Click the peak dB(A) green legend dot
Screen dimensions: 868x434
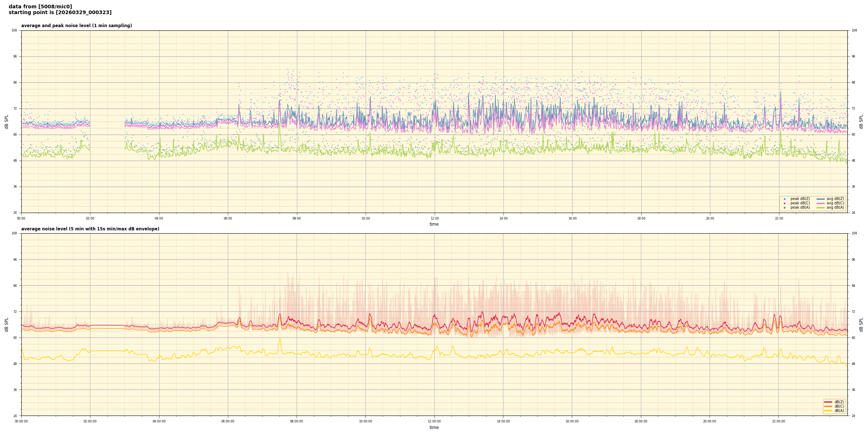click(784, 208)
